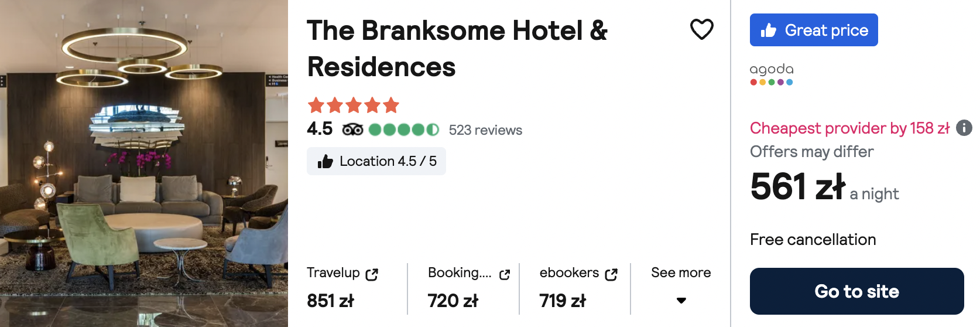The height and width of the screenshot is (327, 980).
Task: Open Booking external link icon
Action: click(505, 274)
